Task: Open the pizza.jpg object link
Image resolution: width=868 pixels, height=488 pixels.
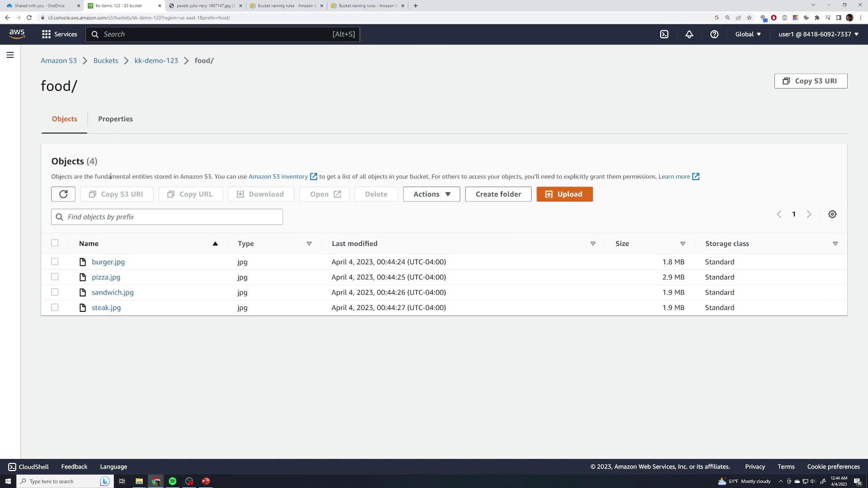Action: pos(106,277)
